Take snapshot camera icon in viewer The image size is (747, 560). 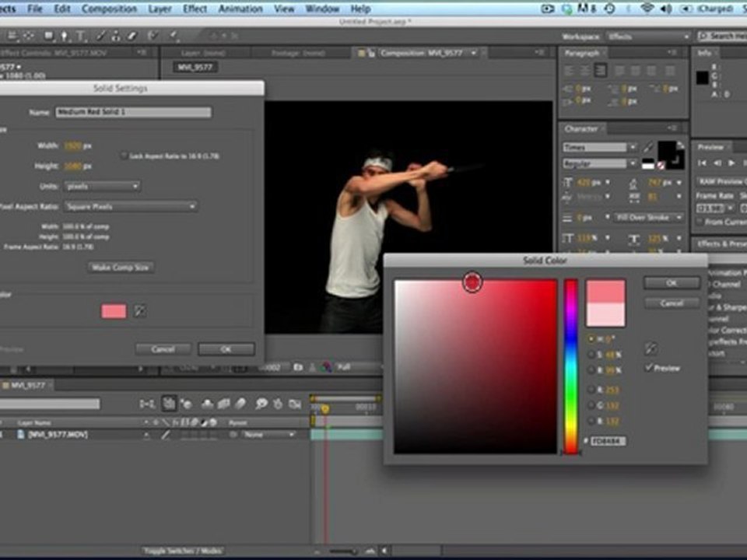pos(298,367)
